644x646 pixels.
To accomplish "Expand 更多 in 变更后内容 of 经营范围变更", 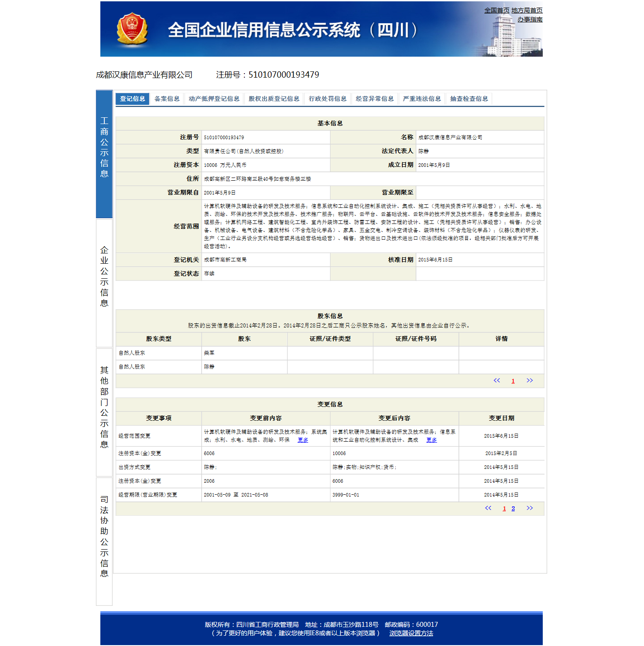I will 431,440.
